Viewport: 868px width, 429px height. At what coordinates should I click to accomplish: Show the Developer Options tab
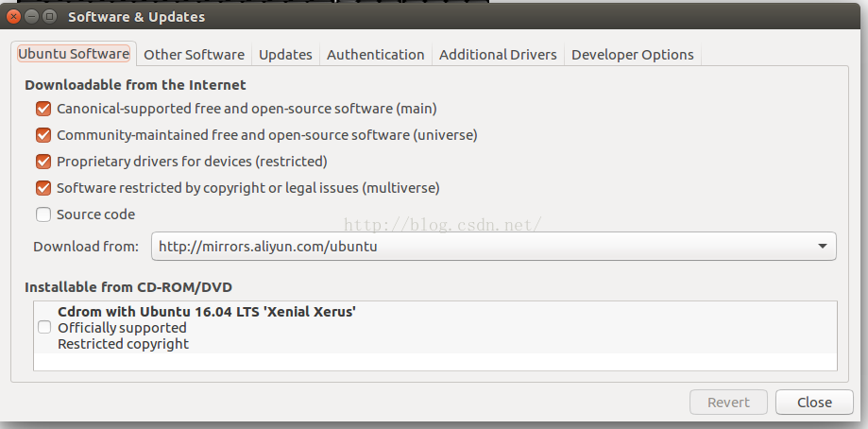632,55
